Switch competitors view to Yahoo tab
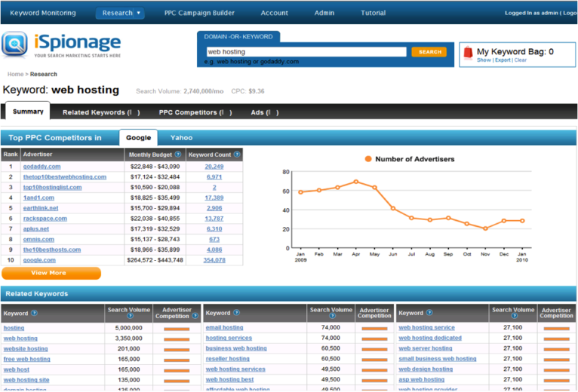The image size is (578, 392). (x=181, y=137)
